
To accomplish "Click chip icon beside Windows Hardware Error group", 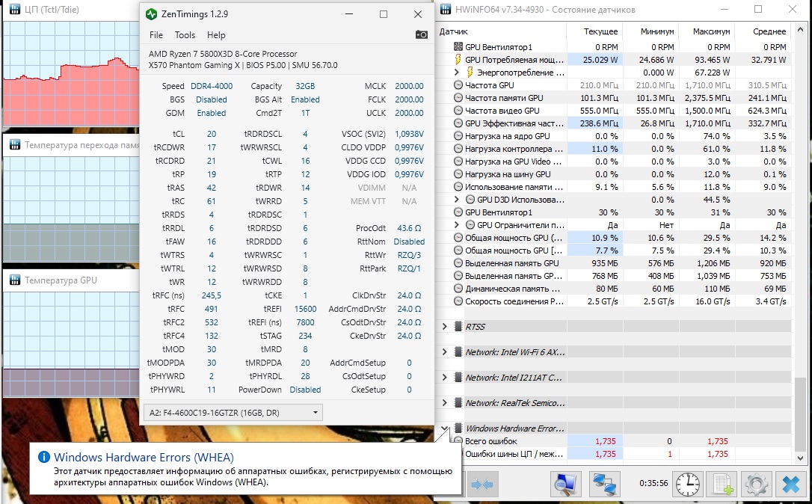I will (x=458, y=428).
